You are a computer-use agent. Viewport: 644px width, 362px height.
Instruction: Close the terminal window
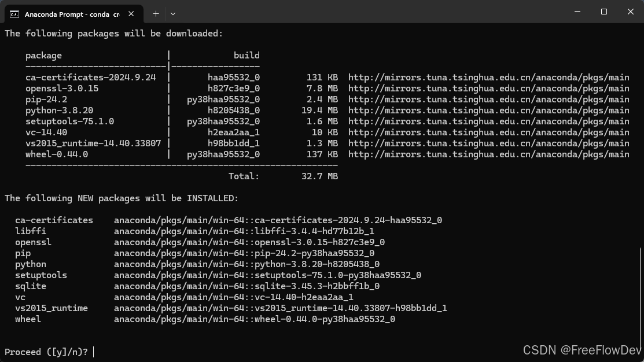[631, 12]
